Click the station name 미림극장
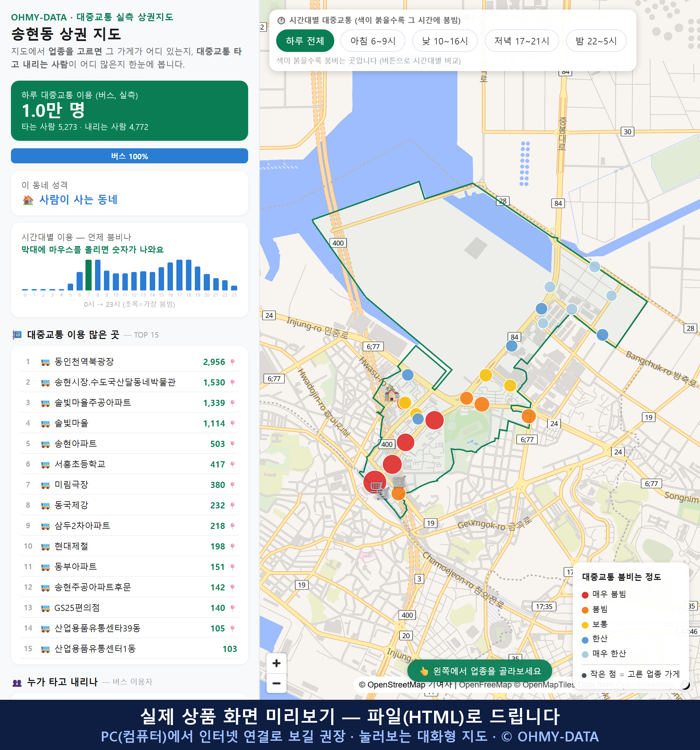 pyautogui.click(x=71, y=485)
